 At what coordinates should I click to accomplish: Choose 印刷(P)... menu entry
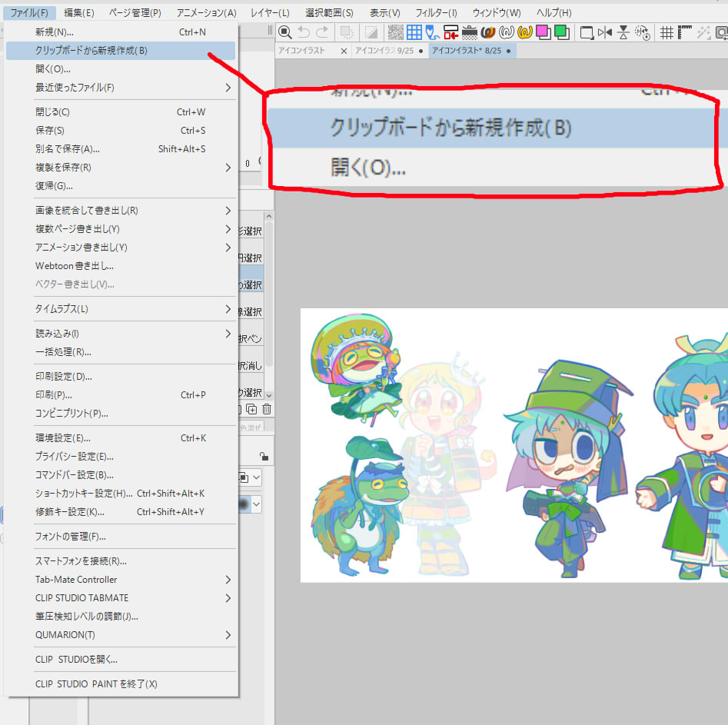[121, 394]
